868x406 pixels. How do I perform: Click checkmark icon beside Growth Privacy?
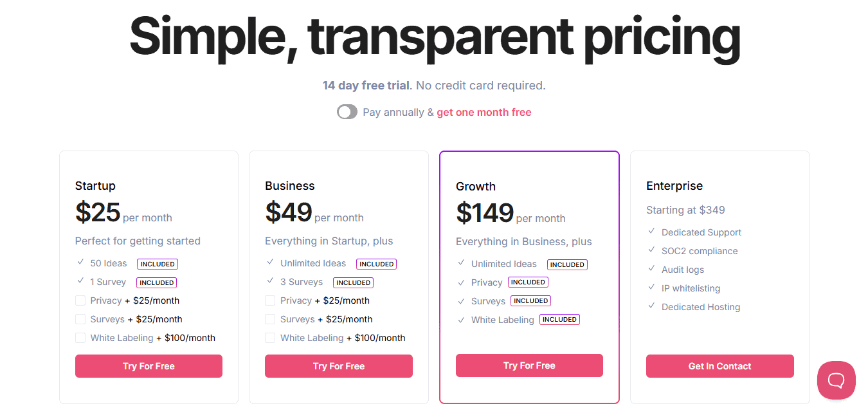pyautogui.click(x=461, y=282)
